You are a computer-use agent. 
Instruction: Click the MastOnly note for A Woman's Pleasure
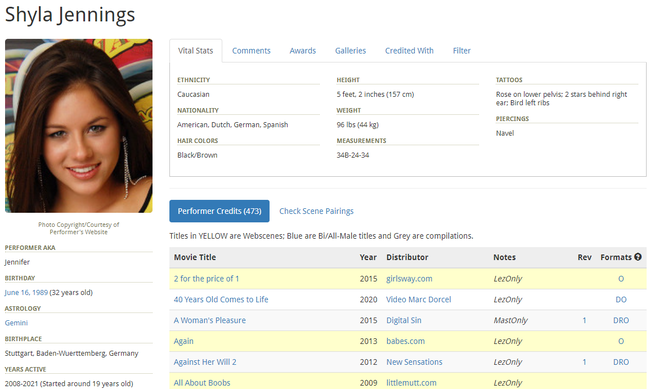pyautogui.click(x=511, y=320)
